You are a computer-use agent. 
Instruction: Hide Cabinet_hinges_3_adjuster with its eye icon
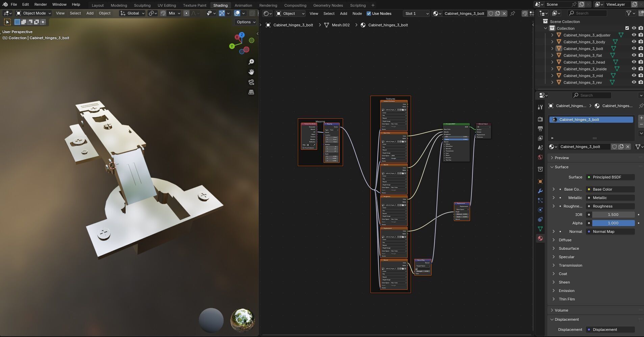[634, 35]
